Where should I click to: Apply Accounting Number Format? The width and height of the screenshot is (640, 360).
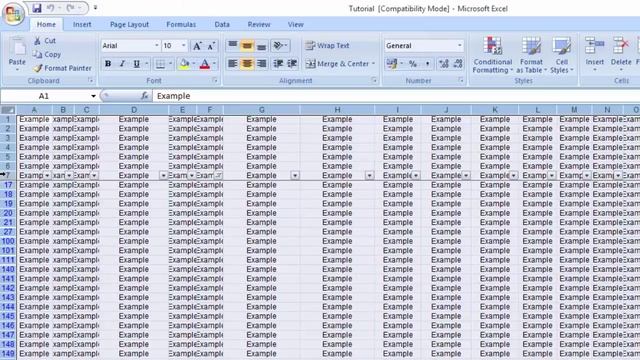pyautogui.click(x=392, y=64)
